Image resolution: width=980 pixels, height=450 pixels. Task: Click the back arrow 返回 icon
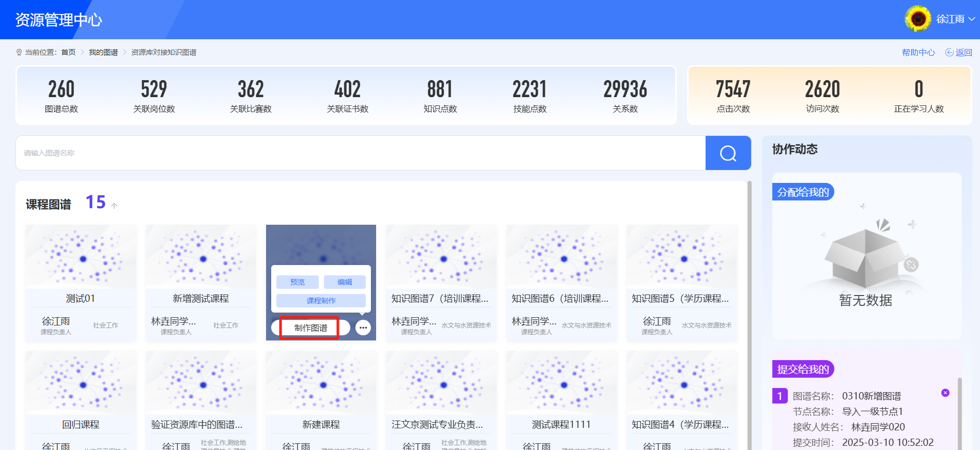coord(949,52)
